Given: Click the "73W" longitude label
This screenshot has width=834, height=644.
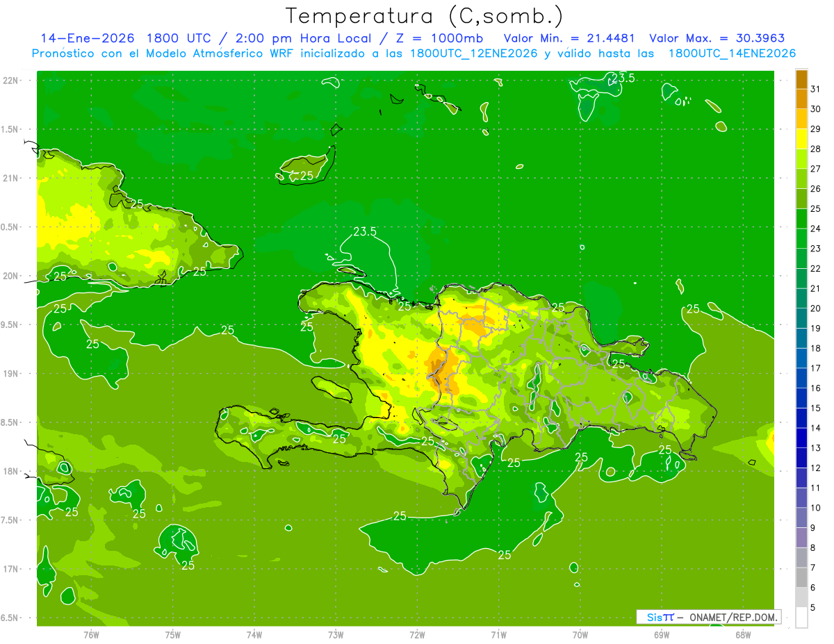Looking at the screenshot, I should (336, 635).
